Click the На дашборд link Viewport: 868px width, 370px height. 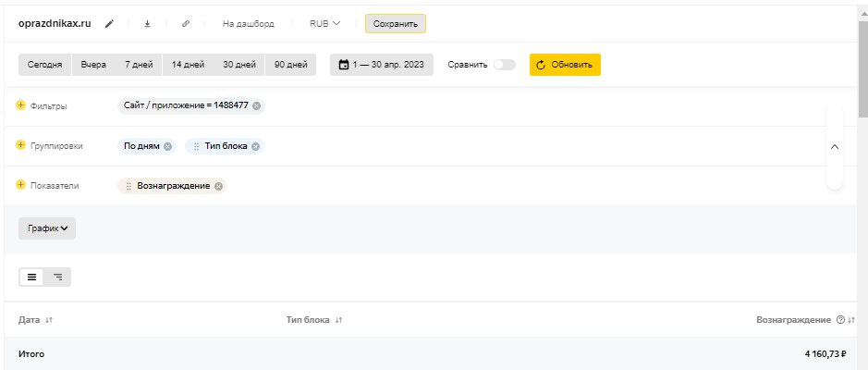248,24
